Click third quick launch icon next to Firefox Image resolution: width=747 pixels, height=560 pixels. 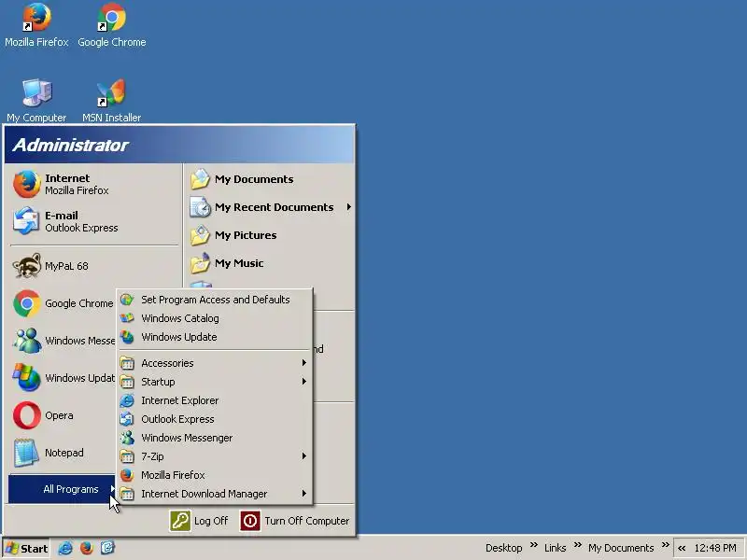pos(107,548)
